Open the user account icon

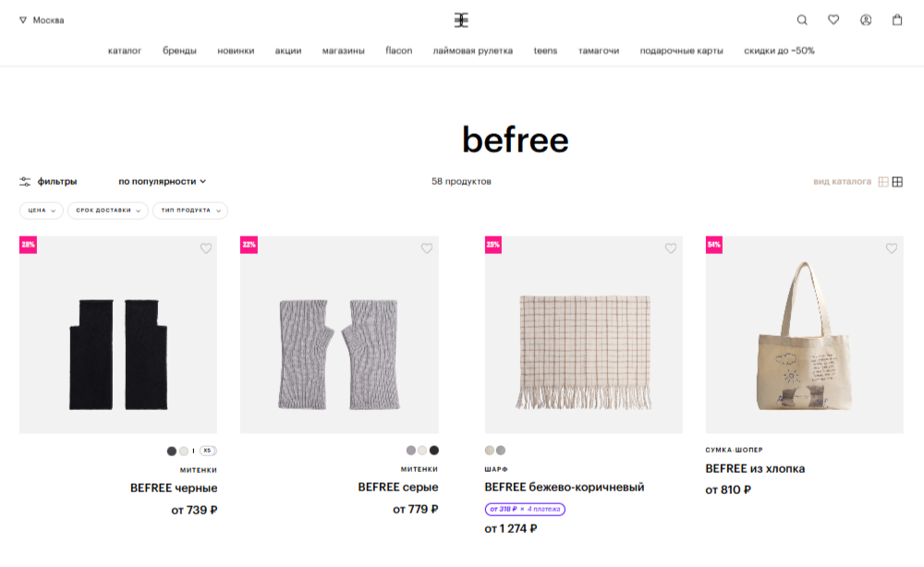pyautogui.click(x=866, y=19)
